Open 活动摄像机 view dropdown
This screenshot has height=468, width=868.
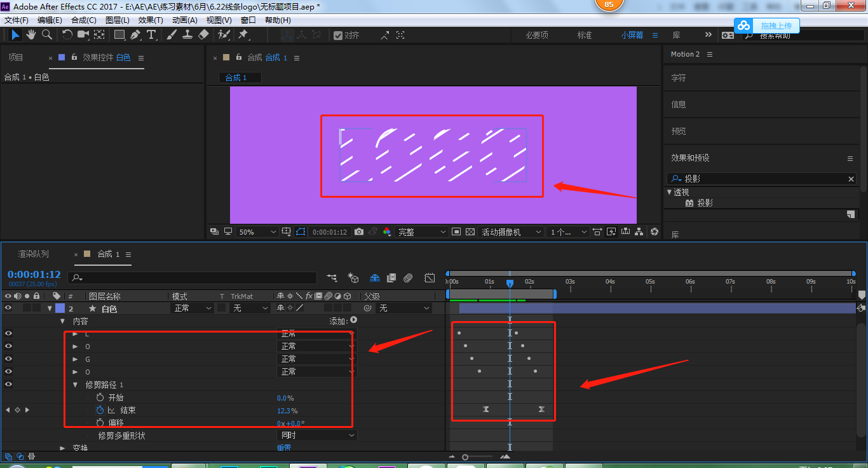tap(512, 232)
